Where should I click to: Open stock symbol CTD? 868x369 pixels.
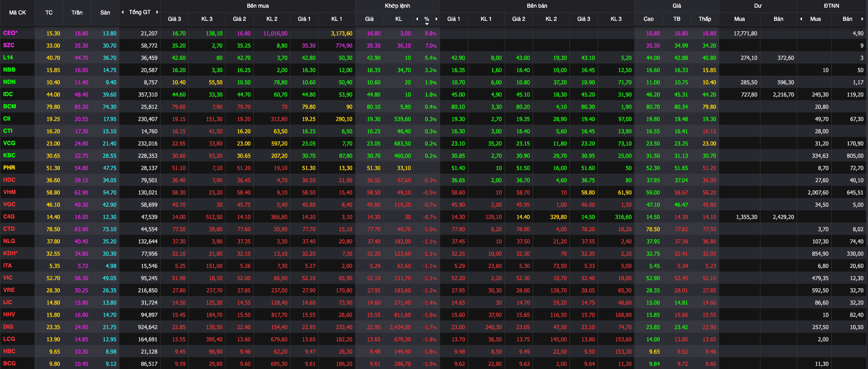[x=9, y=229]
